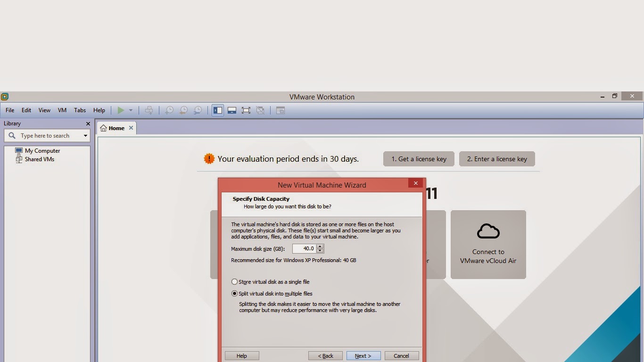This screenshot has width=644, height=362.
Task: Click the Maximum disk size input field
Action: [x=304, y=248]
